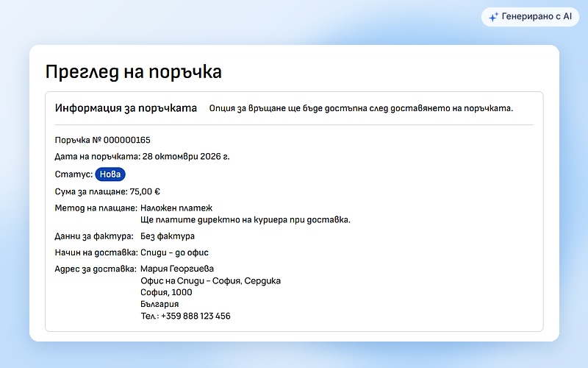Click the 'Наложен платеж' payment method value
588x368 pixels.
click(176, 208)
